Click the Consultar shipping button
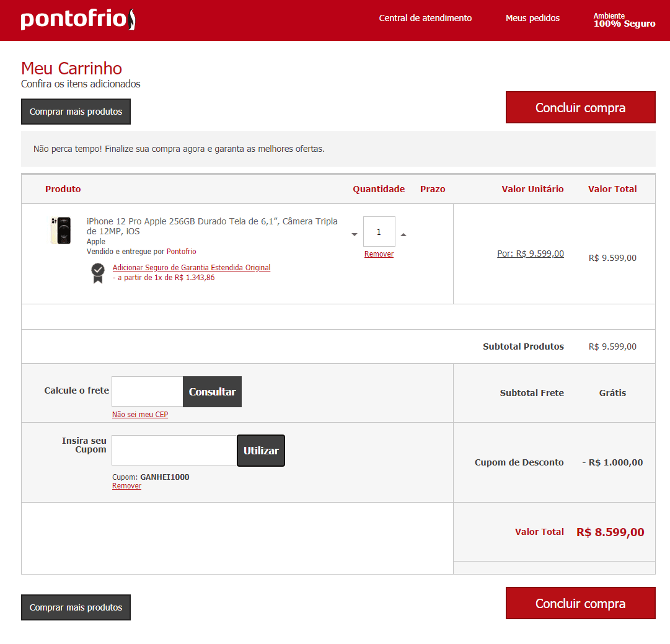Image resolution: width=670 pixels, height=644 pixels. click(212, 392)
